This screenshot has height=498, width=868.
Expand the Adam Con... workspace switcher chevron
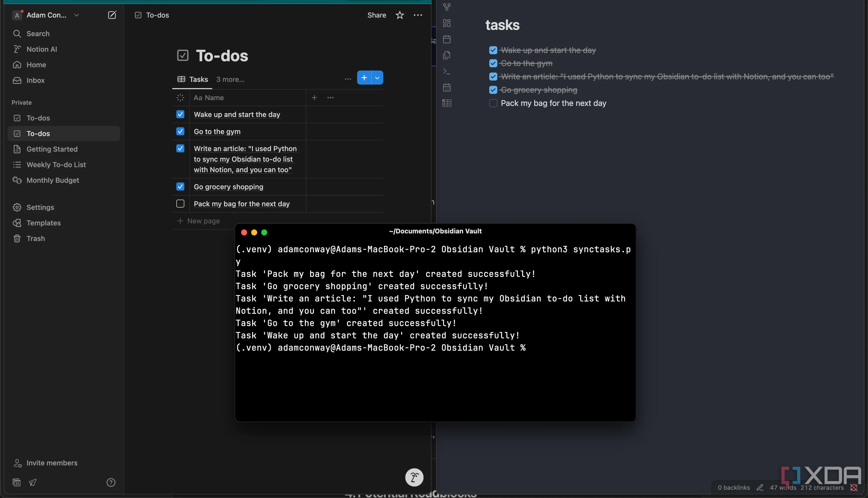pyautogui.click(x=76, y=15)
